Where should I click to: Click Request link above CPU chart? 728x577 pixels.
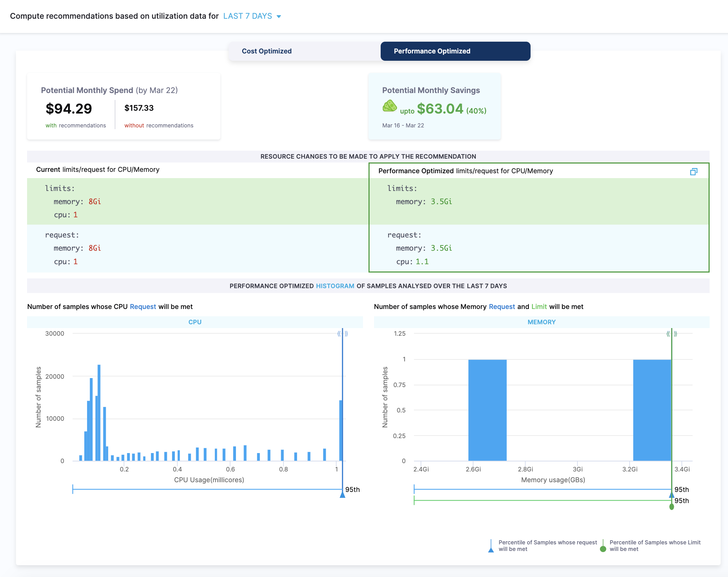(x=143, y=307)
